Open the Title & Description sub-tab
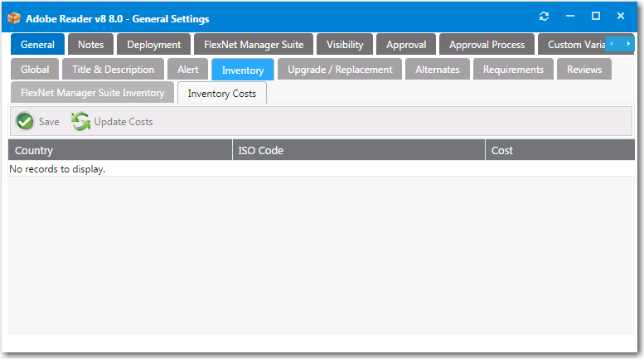 pos(113,70)
